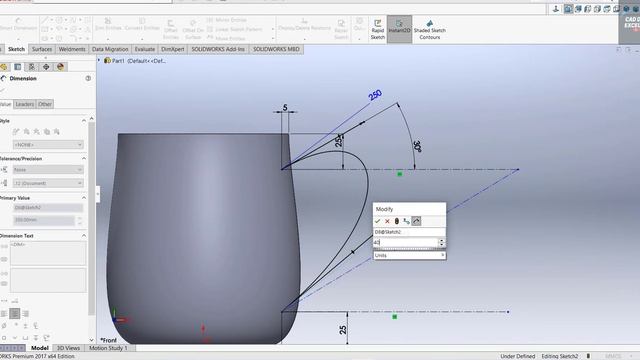The height and width of the screenshot is (360, 640).
Task: Open the DimXpert ribbon tab
Action: click(173, 49)
